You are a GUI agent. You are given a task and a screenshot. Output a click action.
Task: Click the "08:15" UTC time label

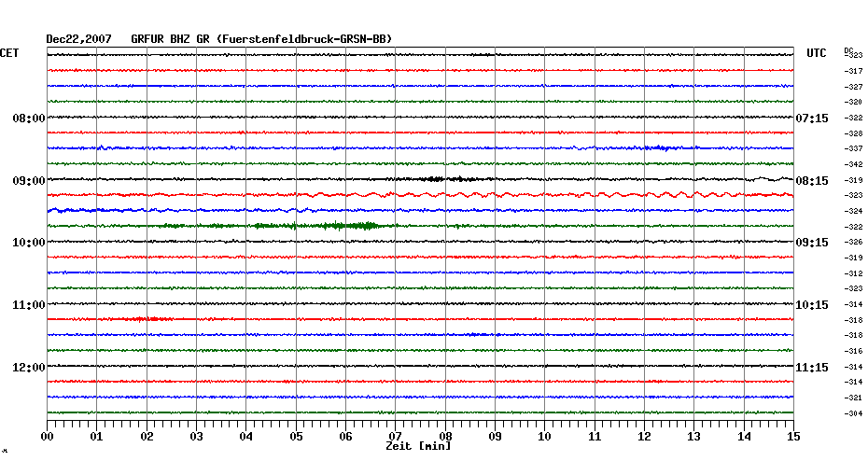click(812, 181)
